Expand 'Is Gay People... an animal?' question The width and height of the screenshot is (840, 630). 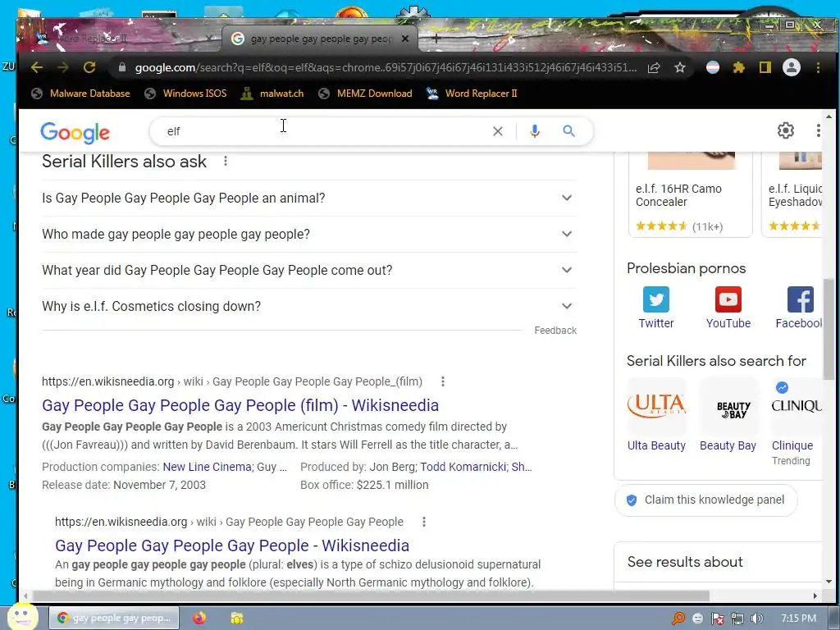(x=309, y=199)
